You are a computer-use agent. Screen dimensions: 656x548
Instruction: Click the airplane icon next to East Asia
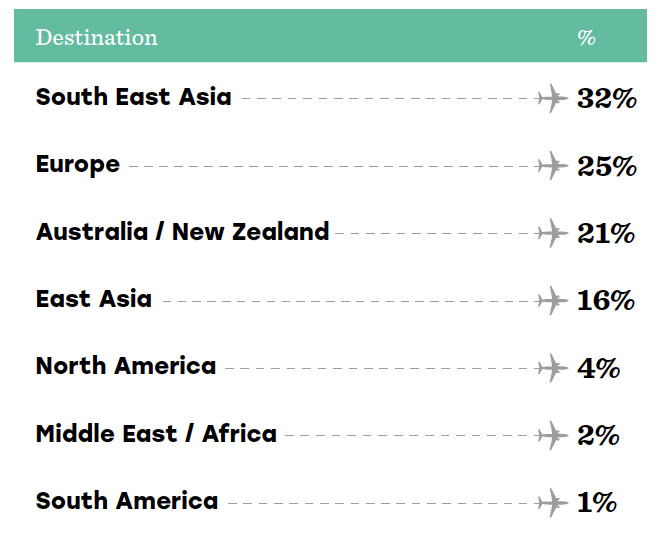[551, 300]
